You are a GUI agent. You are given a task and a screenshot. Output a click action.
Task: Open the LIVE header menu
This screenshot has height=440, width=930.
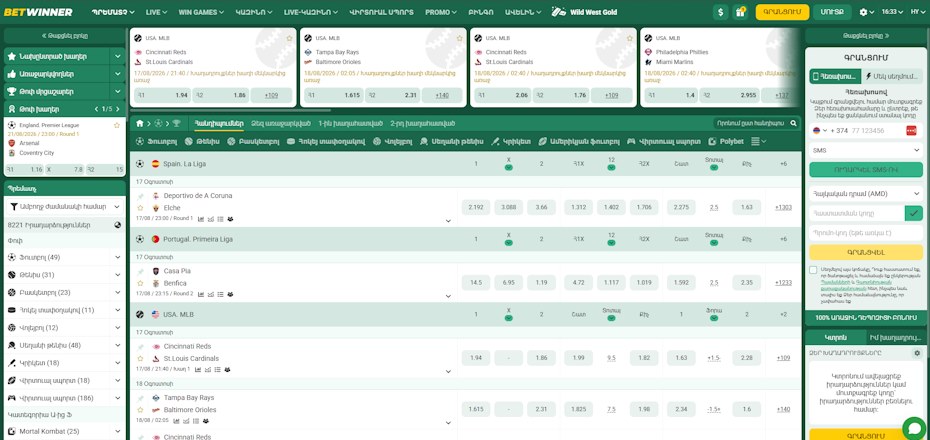coord(156,12)
